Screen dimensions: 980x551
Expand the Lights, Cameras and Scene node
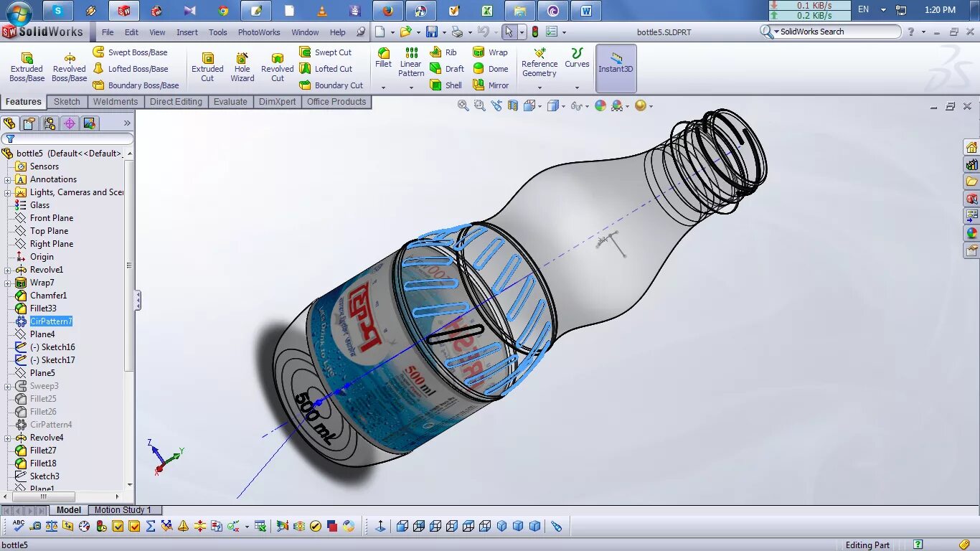pos(8,192)
